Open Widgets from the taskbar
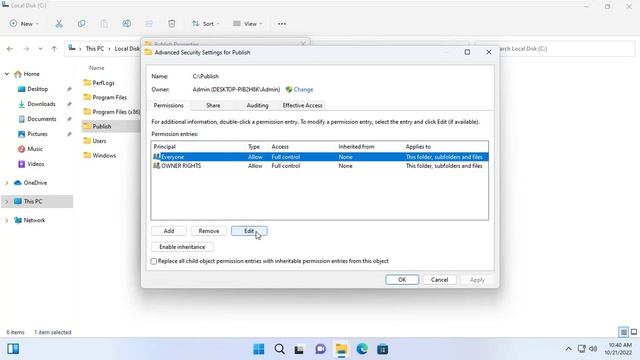Screen dimensions: 640x360 point(13,349)
